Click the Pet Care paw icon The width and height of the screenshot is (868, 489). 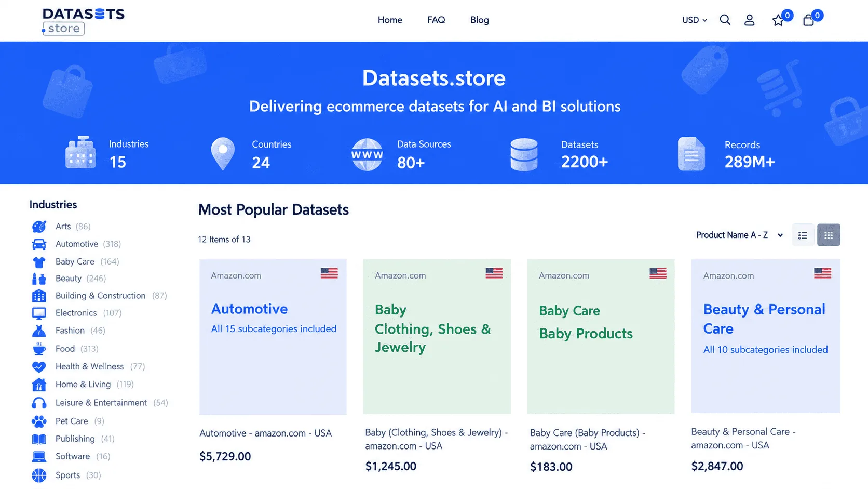coord(39,421)
